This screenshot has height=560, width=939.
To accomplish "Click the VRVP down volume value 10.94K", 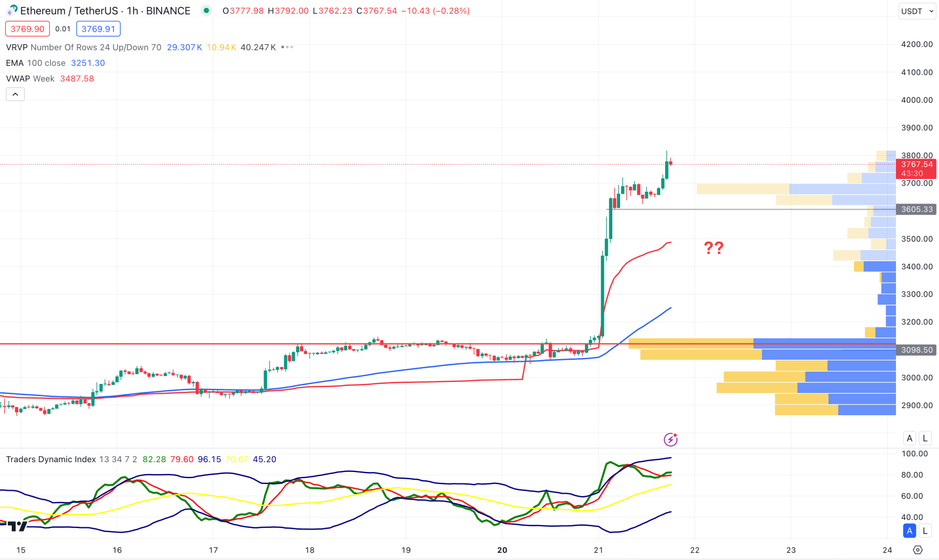I will [222, 47].
